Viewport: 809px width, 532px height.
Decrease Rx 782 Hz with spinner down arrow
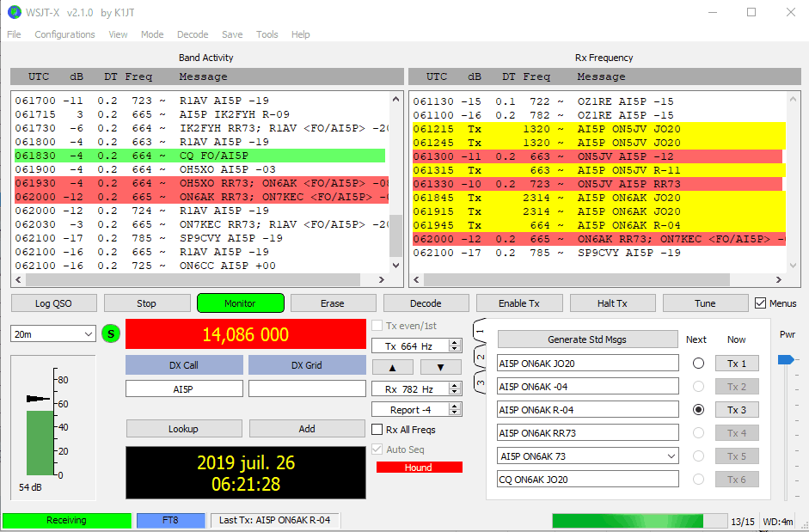(455, 392)
